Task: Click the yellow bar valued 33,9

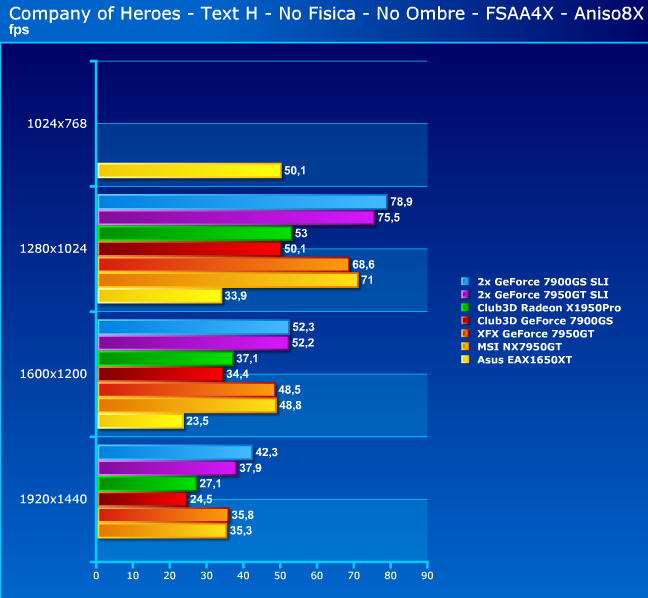Action: tap(160, 296)
